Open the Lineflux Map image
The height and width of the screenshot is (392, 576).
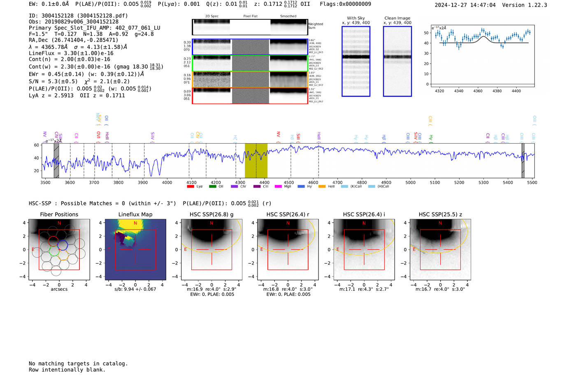point(135,250)
